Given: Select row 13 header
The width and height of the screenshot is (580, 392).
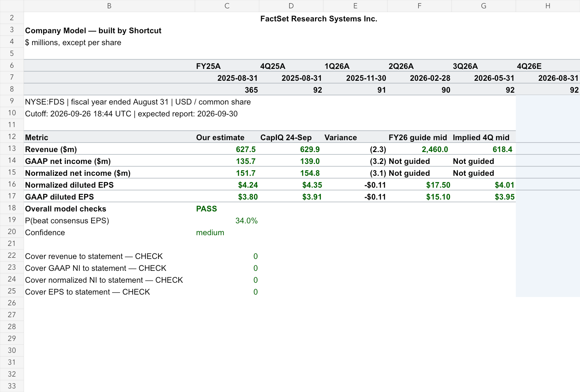Looking at the screenshot, I should (12, 148).
